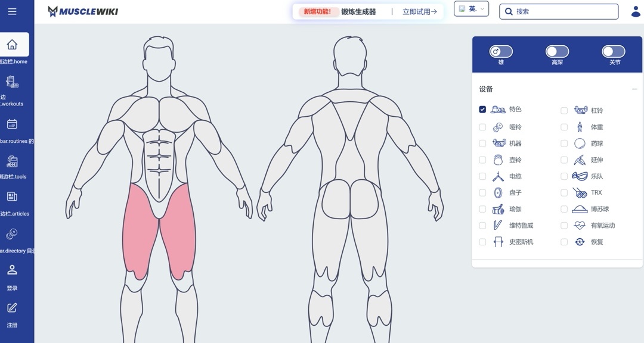Open the tools icon in the sidebar
Image resolution: width=644 pixels, height=343 pixels.
pos(12,161)
